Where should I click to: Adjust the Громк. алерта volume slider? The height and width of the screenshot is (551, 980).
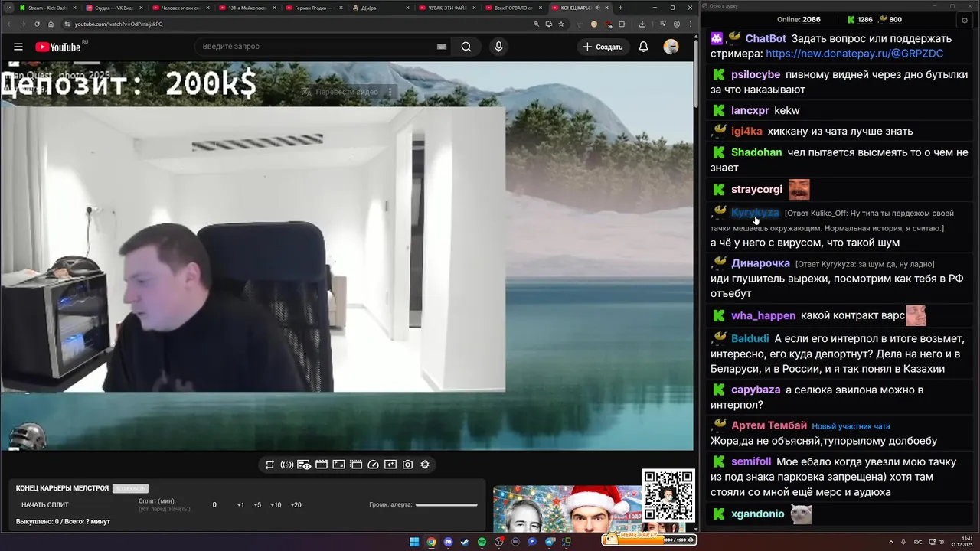click(446, 504)
